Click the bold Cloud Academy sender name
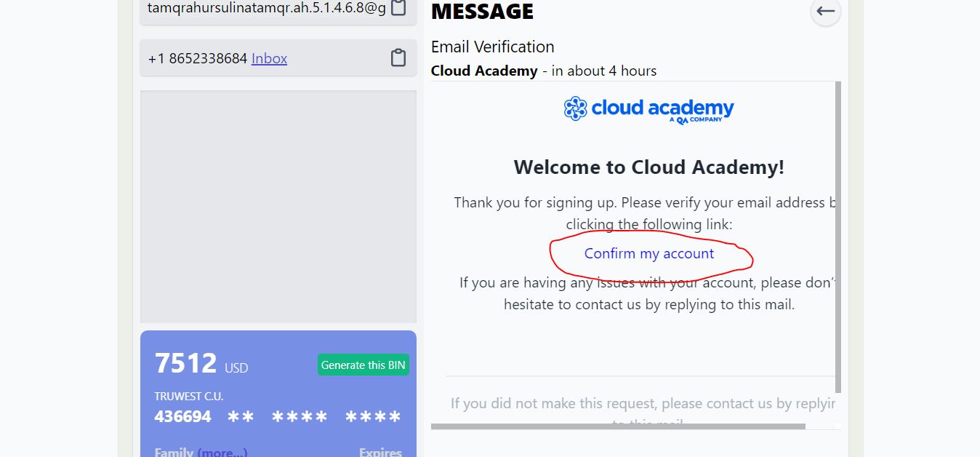This screenshot has height=457, width=980. pos(484,71)
